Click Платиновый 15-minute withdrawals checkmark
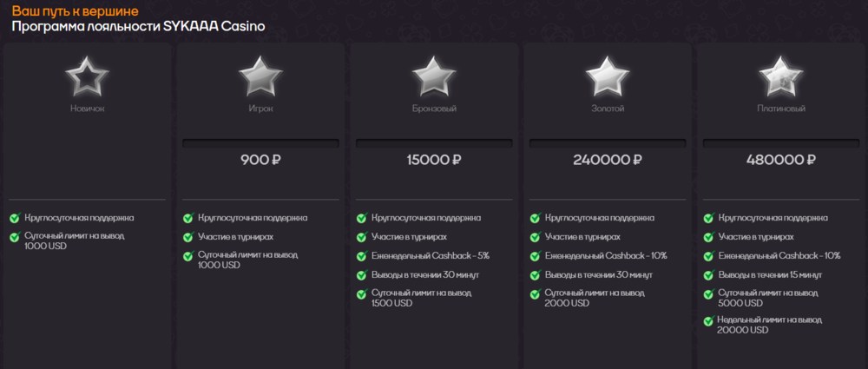The width and height of the screenshot is (868, 369). [709, 275]
